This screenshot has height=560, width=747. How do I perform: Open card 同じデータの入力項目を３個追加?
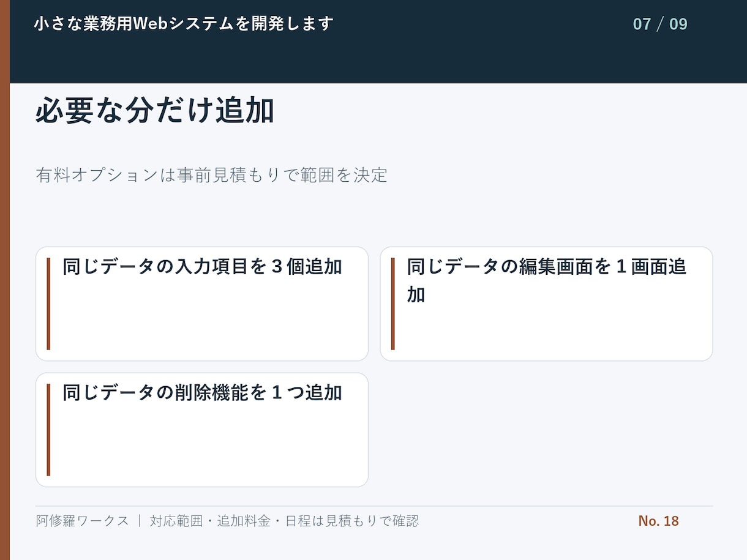tap(202, 304)
